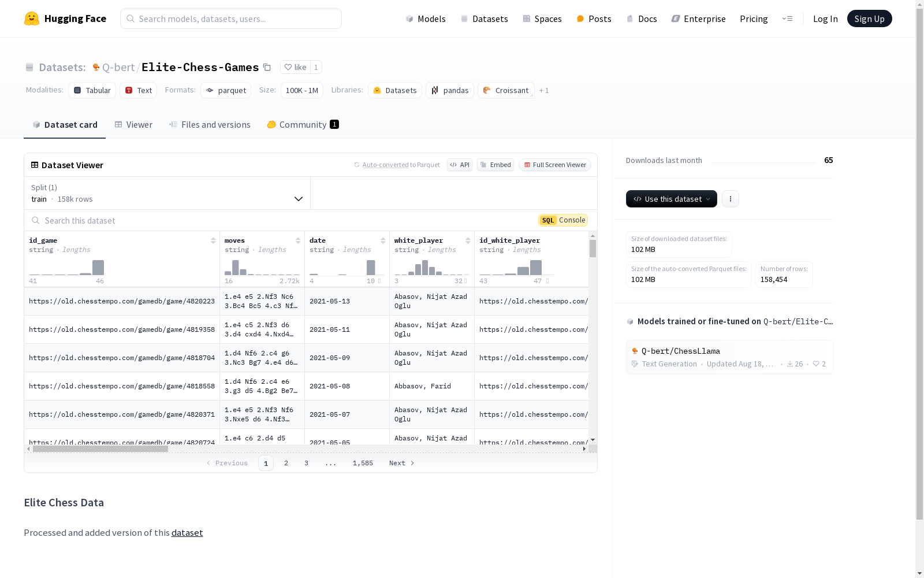The width and height of the screenshot is (924, 578).
Task: Copy dataset name with the copy icon
Action: pyautogui.click(x=267, y=67)
